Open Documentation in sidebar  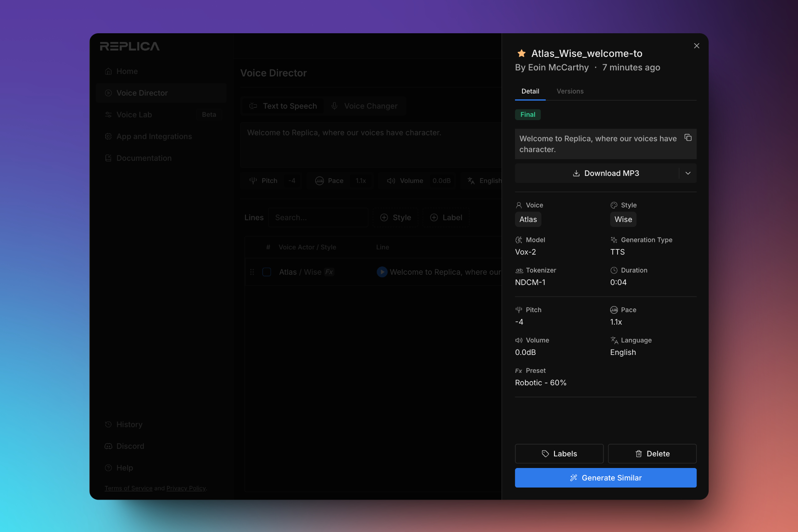[161, 158]
